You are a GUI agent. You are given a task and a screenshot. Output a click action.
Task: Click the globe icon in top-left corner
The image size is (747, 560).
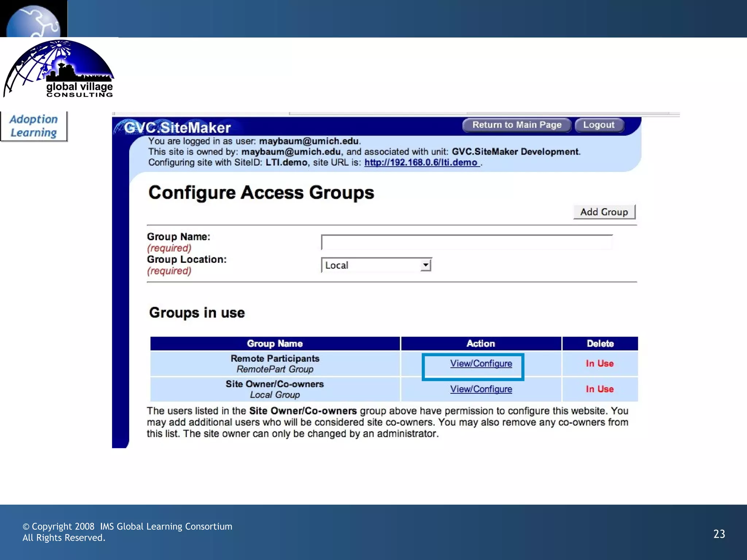coord(34,20)
